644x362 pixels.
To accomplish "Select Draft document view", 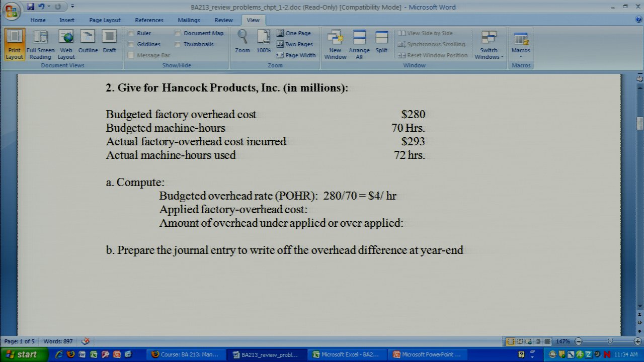I will [x=109, y=44].
